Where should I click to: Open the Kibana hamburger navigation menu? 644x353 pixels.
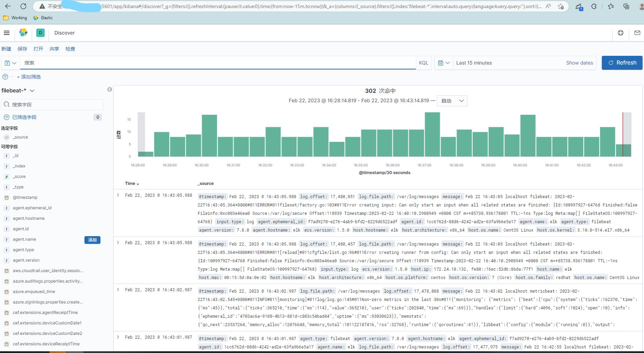coord(7,33)
